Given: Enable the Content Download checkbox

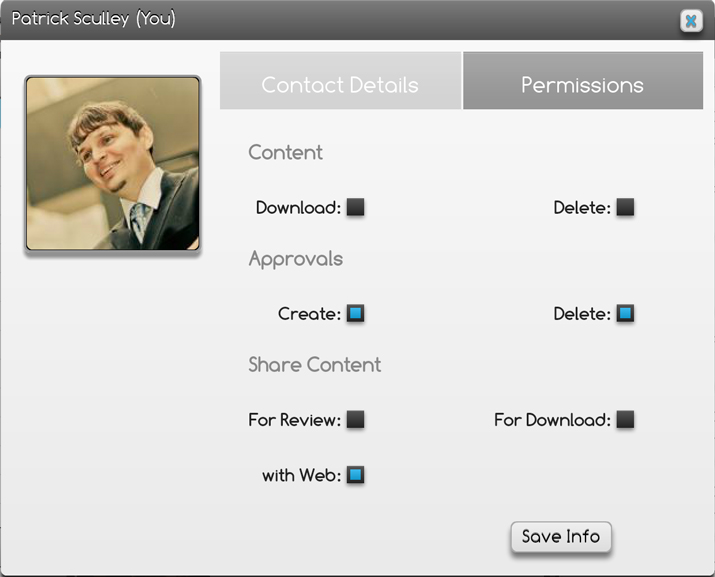Looking at the screenshot, I should click(x=355, y=207).
